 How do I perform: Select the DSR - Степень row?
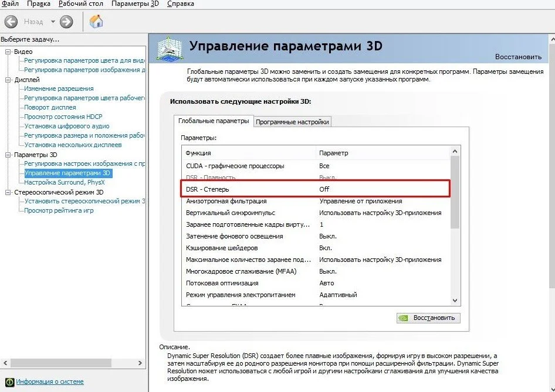click(316, 189)
